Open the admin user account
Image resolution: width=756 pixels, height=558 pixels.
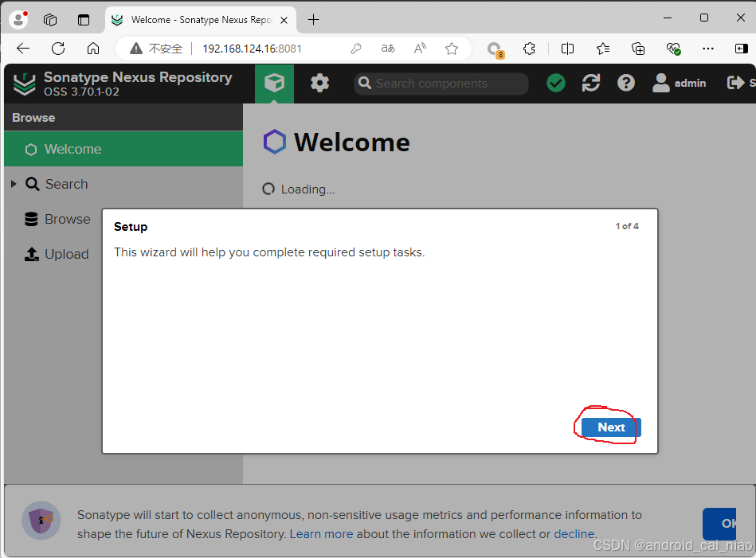(679, 83)
